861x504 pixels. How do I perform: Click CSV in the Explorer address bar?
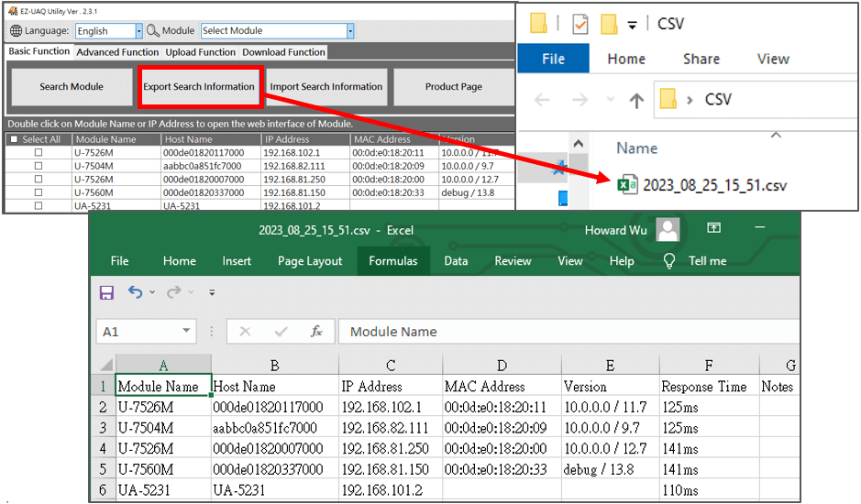click(718, 100)
